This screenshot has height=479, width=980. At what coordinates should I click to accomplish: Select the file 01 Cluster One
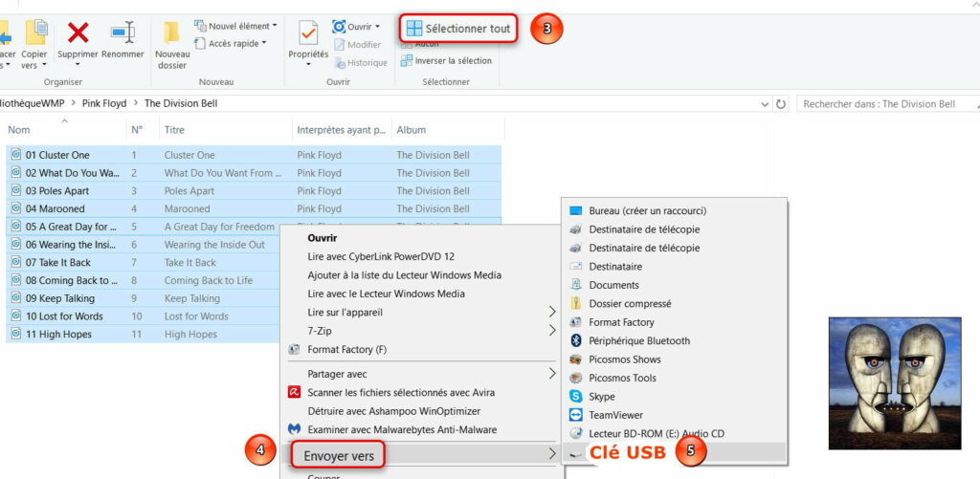coord(57,155)
